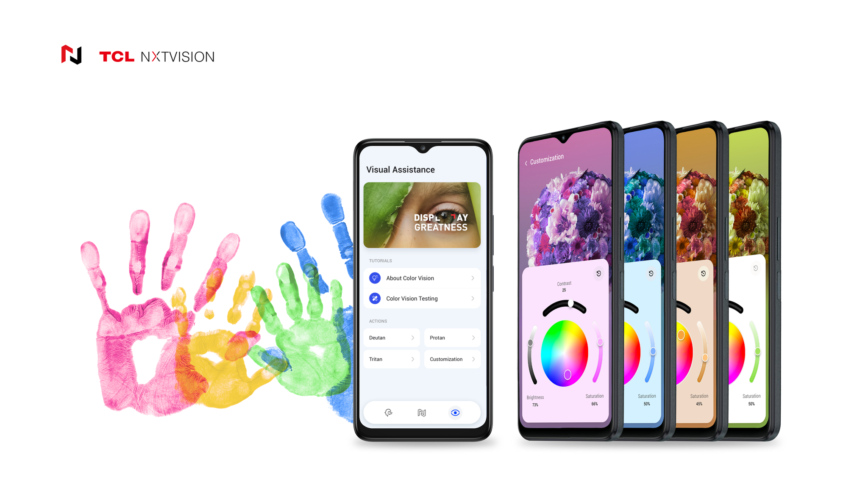Select the About Color Vision tutorial
Viewport: 868px width, 488px height.
(418, 277)
